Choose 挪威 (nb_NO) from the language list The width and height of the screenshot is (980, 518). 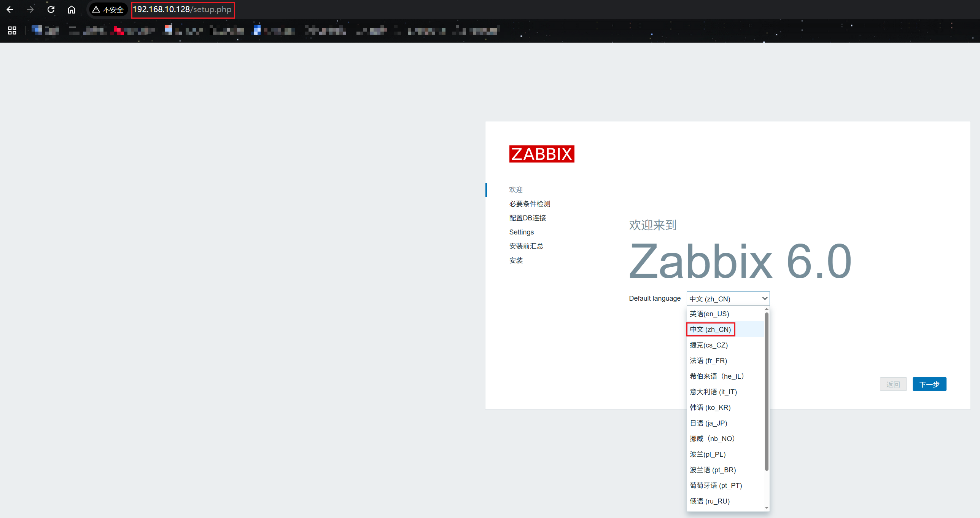[x=725, y=439]
